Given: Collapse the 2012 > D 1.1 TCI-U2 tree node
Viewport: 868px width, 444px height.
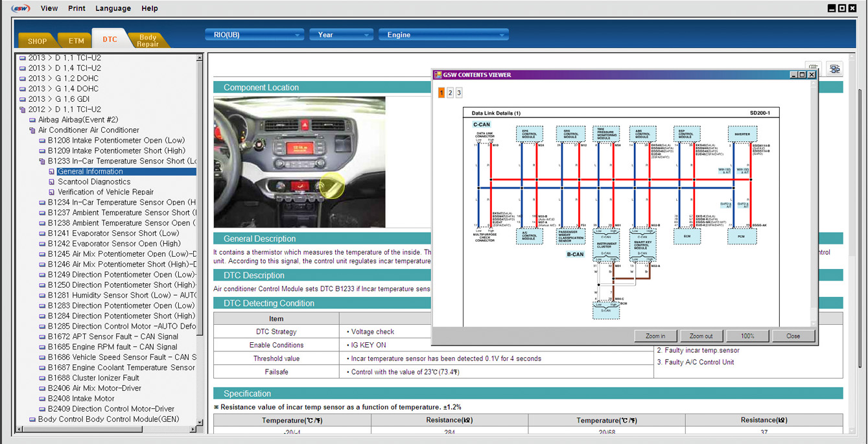Looking at the screenshot, I should pyautogui.click(x=23, y=110).
